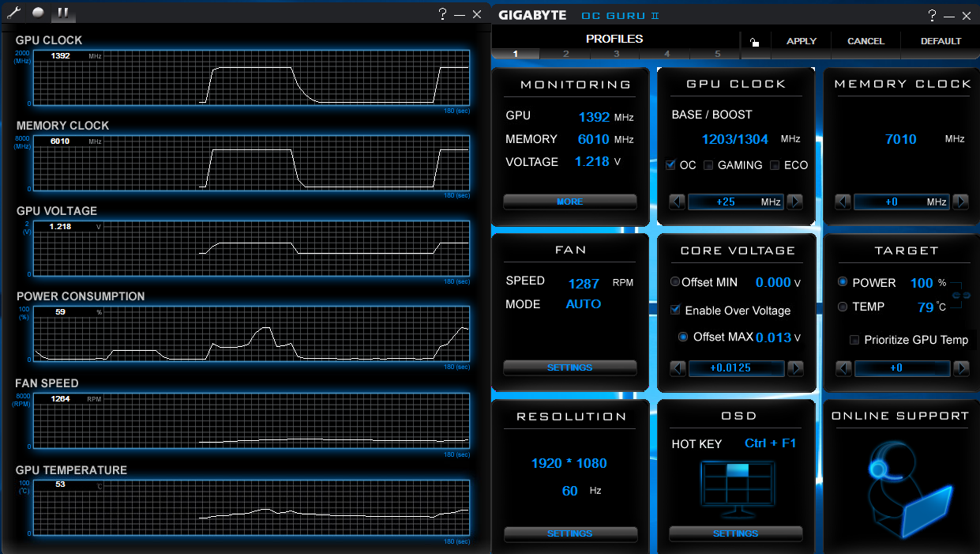The width and height of the screenshot is (980, 554).
Task: Increase the GPU clock offset with right arrow
Action: pos(795,202)
